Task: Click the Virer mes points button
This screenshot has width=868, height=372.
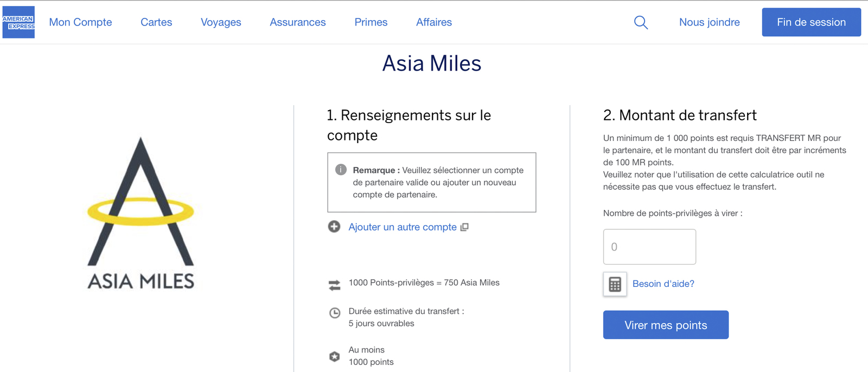Action: [666, 325]
